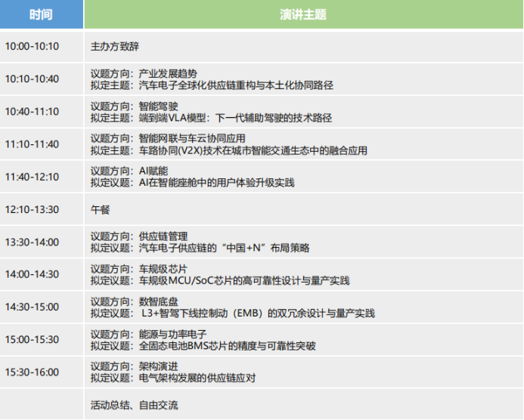Select the 午餐 row entry
This screenshot has width=524, height=420.
tap(101, 209)
